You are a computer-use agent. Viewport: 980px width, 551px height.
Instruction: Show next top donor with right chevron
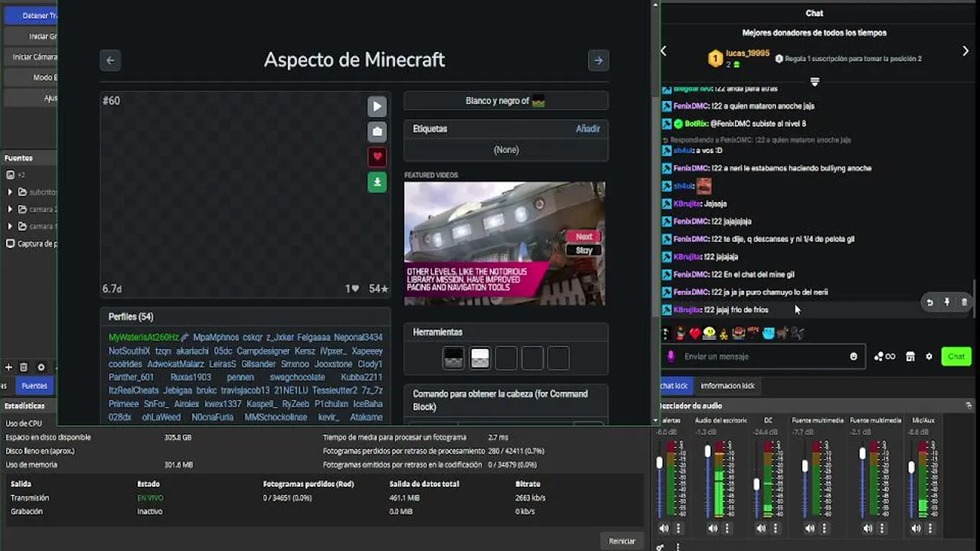point(965,51)
